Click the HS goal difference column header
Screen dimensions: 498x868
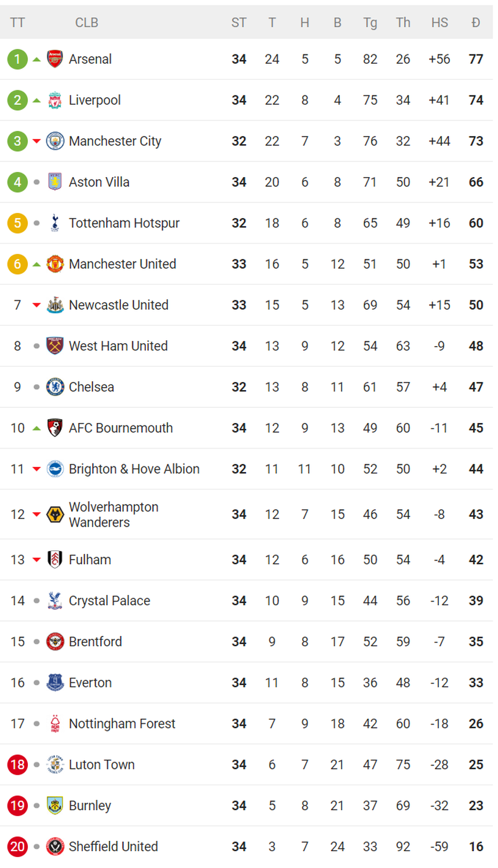[440, 23]
